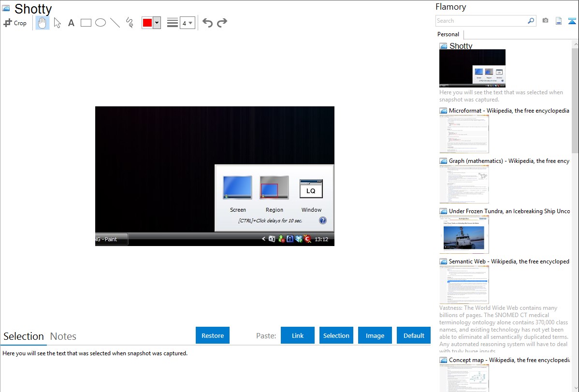Open the Personal tab
This screenshot has height=392, width=579.
coord(448,34)
